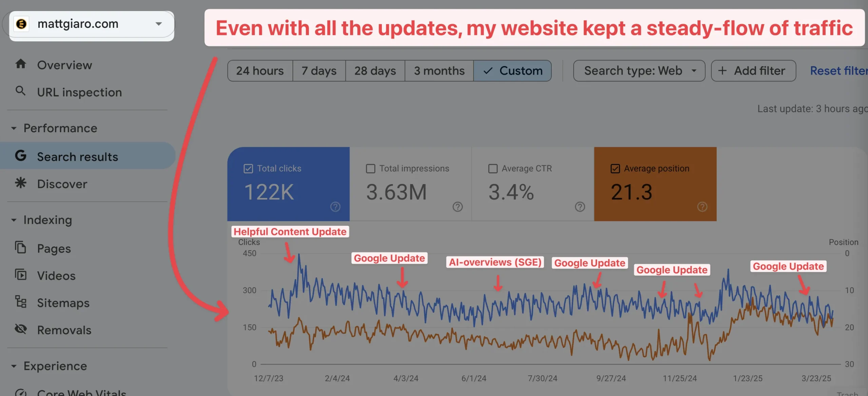Open help icon on Total clicks card
The image size is (868, 396).
click(335, 207)
